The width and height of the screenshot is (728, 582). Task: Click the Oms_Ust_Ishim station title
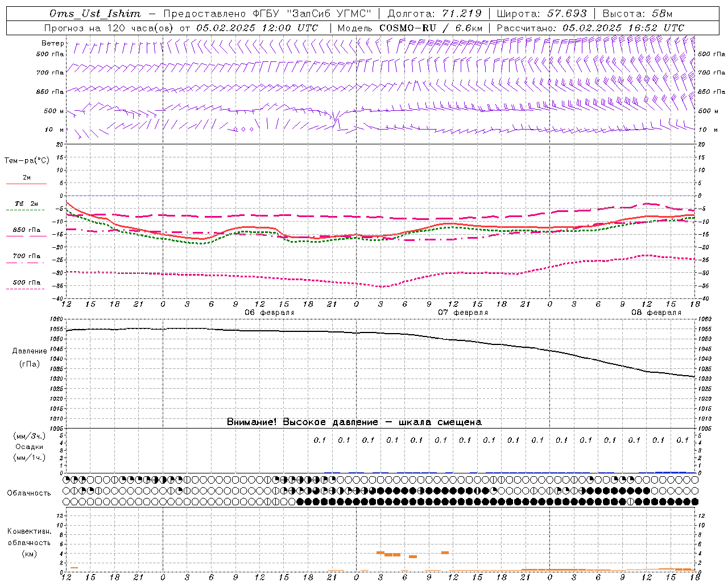pos(96,14)
